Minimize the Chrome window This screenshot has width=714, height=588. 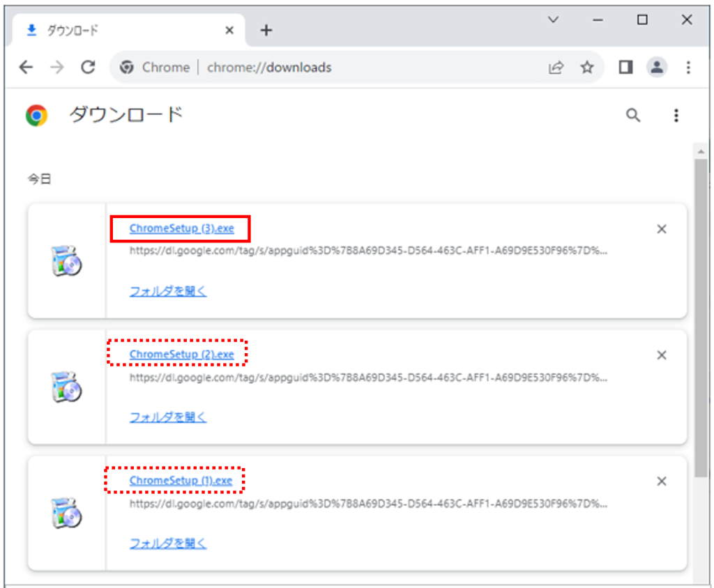tap(598, 20)
